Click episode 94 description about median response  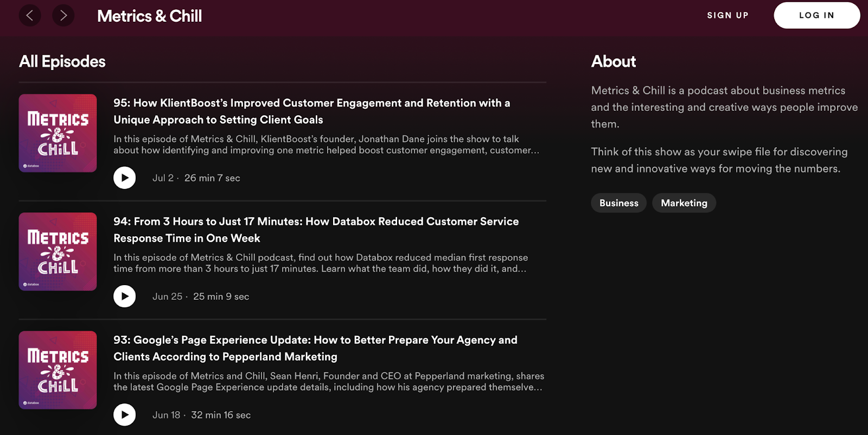(x=321, y=263)
